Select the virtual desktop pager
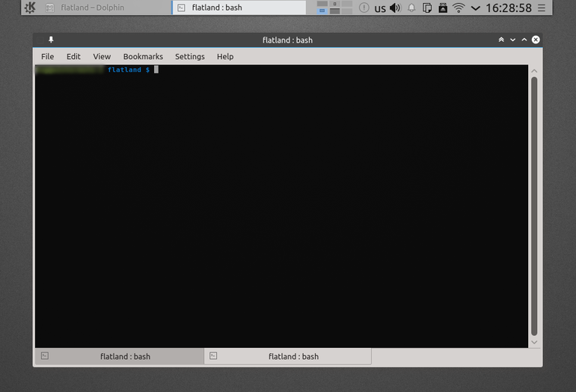The height and width of the screenshot is (392, 576). (334, 7)
